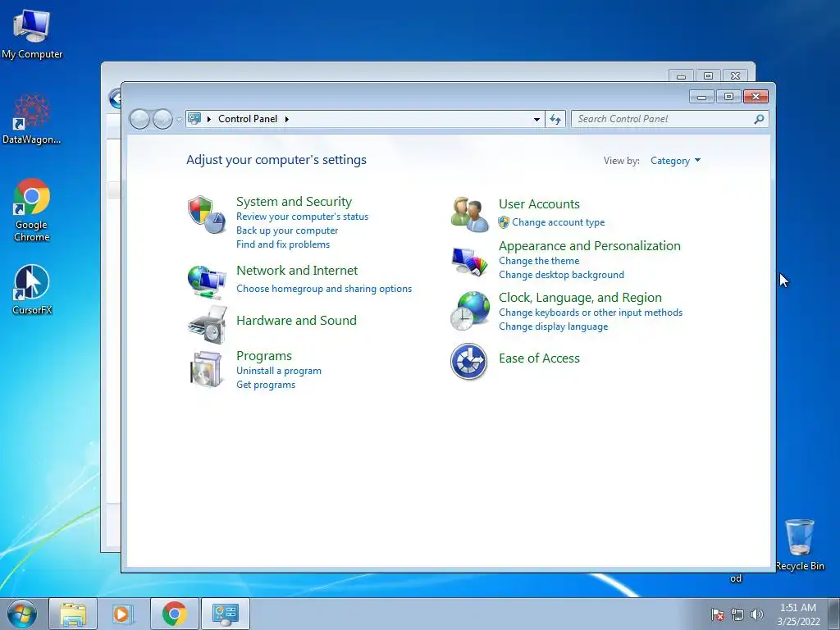Click the shield icon beside Change account type
This screenshot has width=840, height=630.
click(504, 222)
